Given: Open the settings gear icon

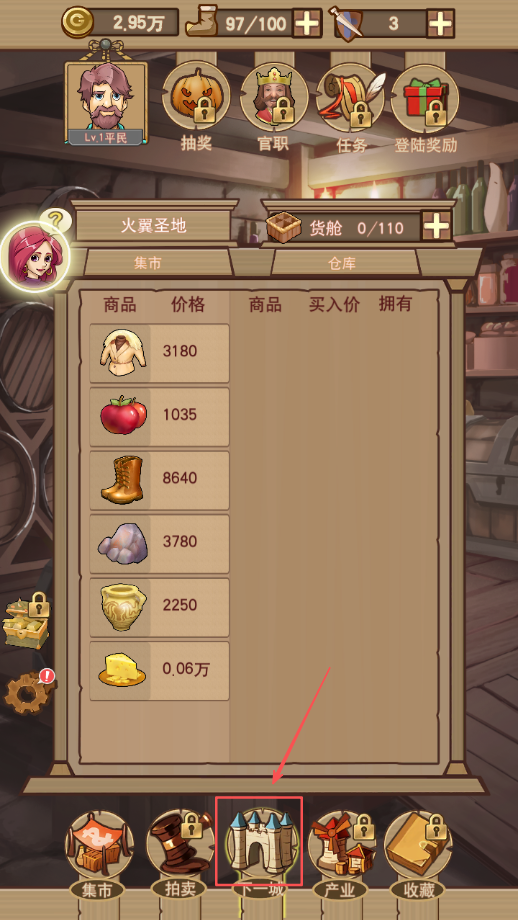Looking at the screenshot, I should click(27, 692).
